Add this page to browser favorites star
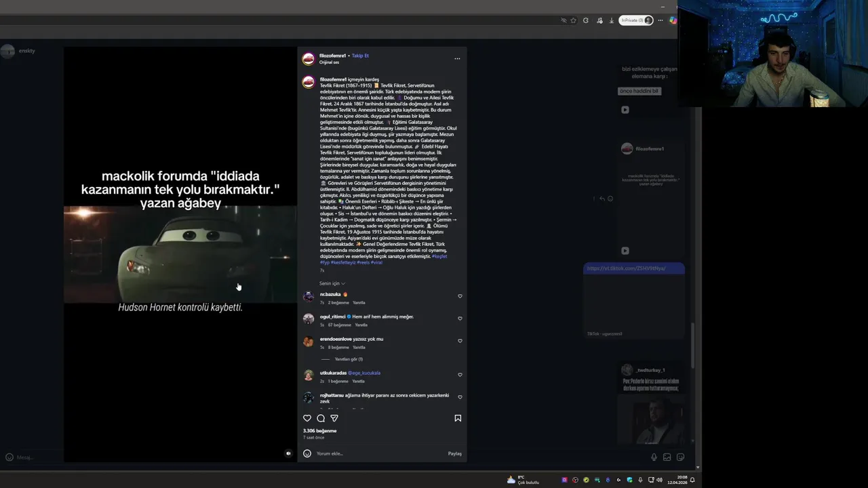This screenshot has height=488, width=868. (x=573, y=20)
